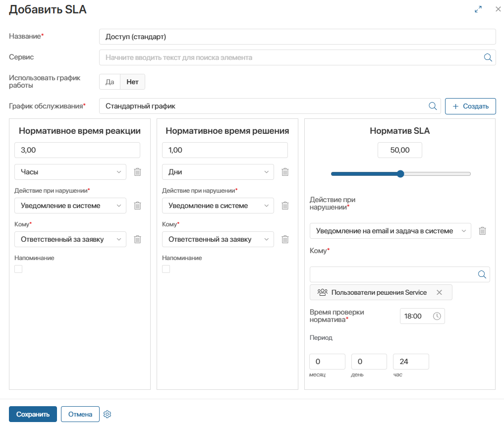Open the Часы time unit dropdown
The image size is (504, 426).
(x=70, y=172)
